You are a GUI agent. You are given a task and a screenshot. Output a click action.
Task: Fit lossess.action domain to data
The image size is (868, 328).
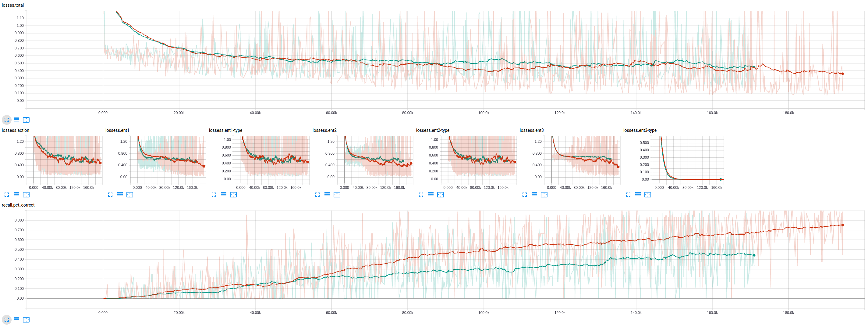(x=26, y=195)
